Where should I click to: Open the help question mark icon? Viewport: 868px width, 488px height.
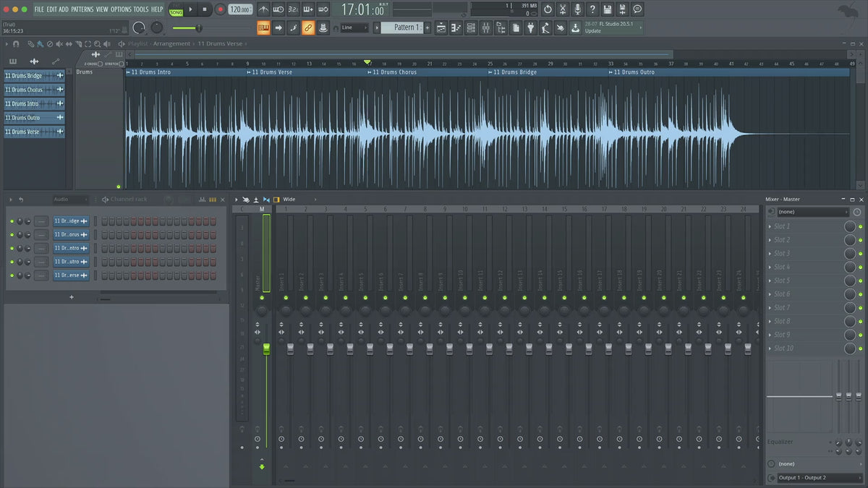click(592, 9)
